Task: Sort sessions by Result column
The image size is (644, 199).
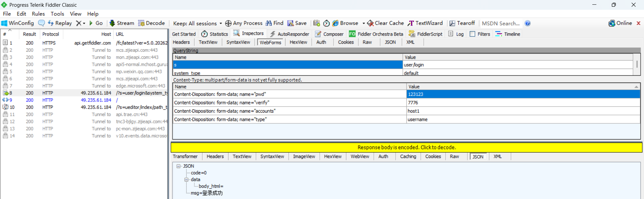Action: (x=30, y=34)
